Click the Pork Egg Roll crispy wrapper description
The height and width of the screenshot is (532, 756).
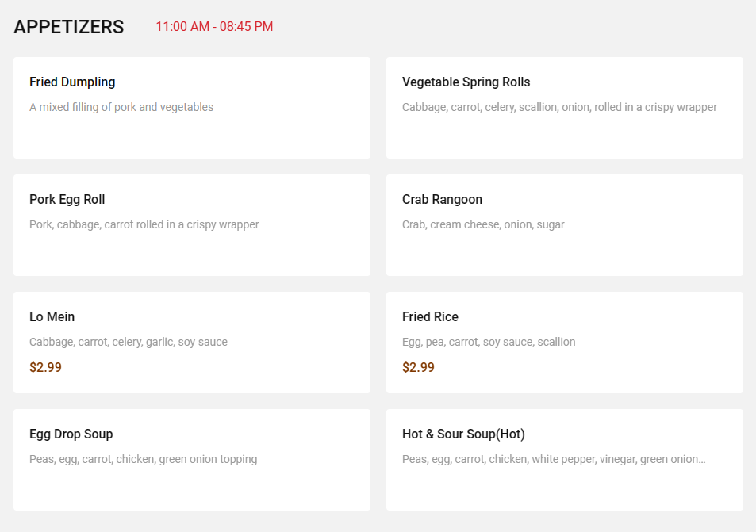(x=144, y=224)
